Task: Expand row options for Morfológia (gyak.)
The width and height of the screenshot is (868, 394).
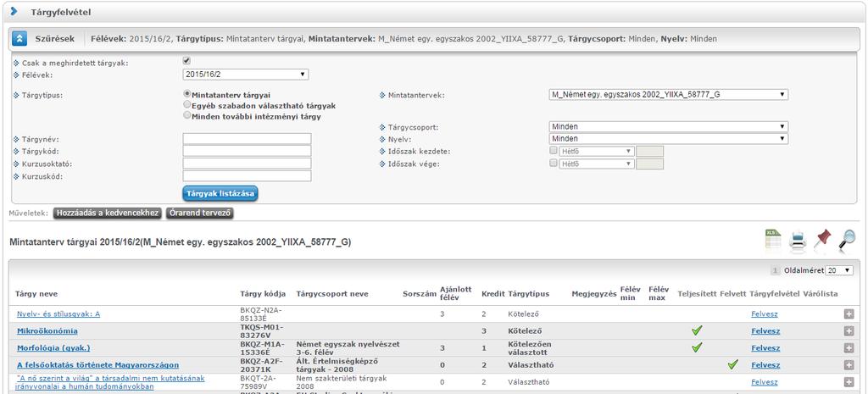Action: tap(849, 348)
